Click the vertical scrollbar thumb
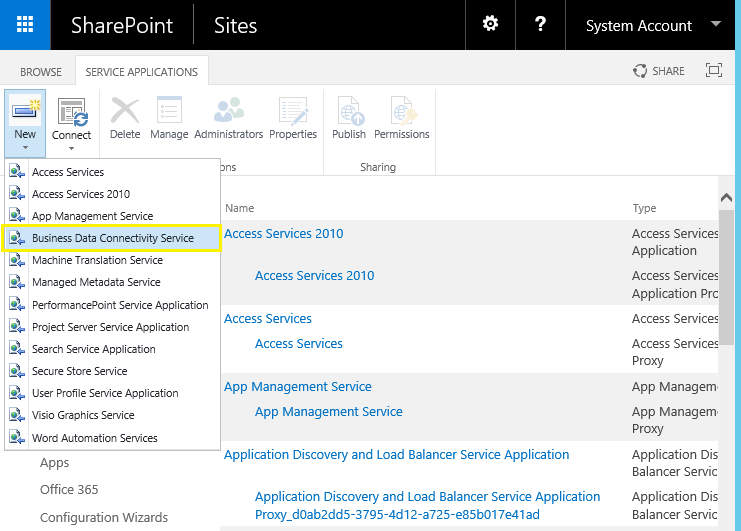This screenshot has width=741, height=531. coord(726,279)
